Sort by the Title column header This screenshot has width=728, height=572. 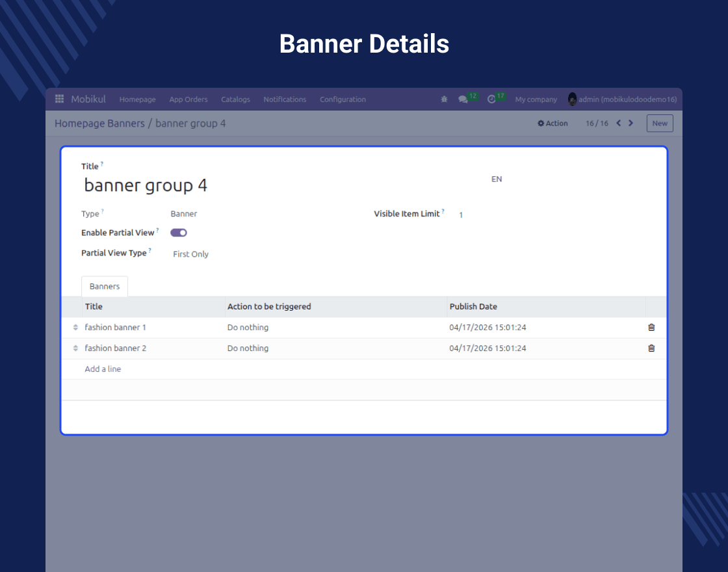tap(153, 306)
